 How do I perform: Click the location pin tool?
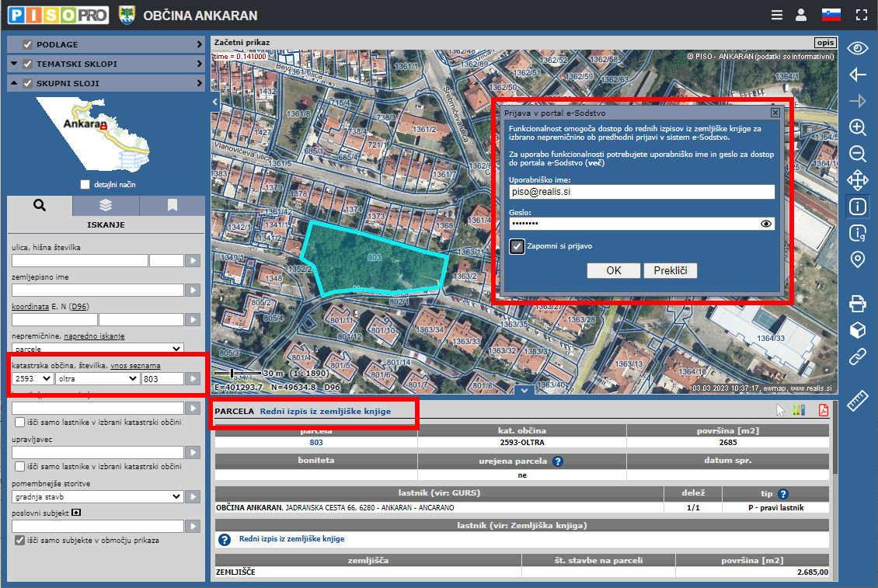coord(858,259)
